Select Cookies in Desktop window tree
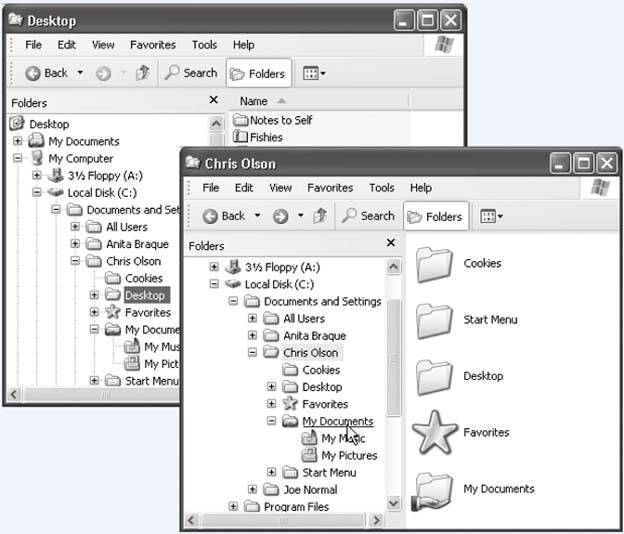Image resolution: width=624 pixels, height=534 pixels. point(134,278)
